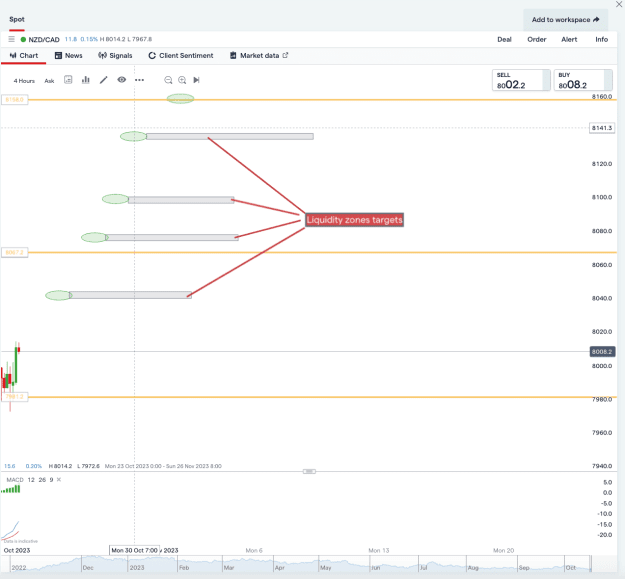Click the 2023 marker on overview timeline
Screen dimensions: 625x579
(x=137, y=567)
